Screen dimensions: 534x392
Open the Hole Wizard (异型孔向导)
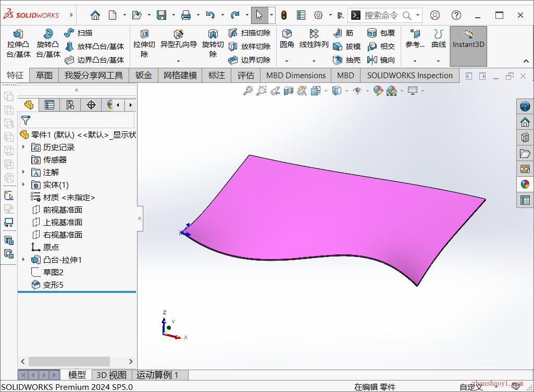click(179, 39)
